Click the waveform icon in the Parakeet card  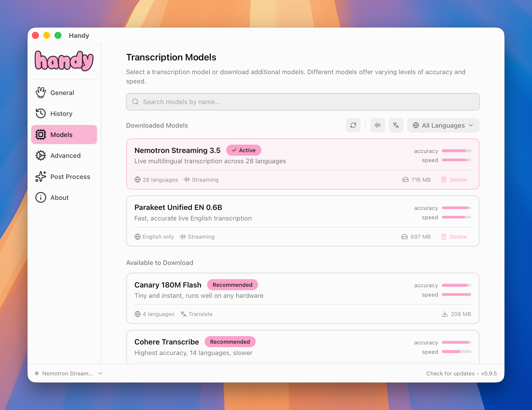coord(183,237)
